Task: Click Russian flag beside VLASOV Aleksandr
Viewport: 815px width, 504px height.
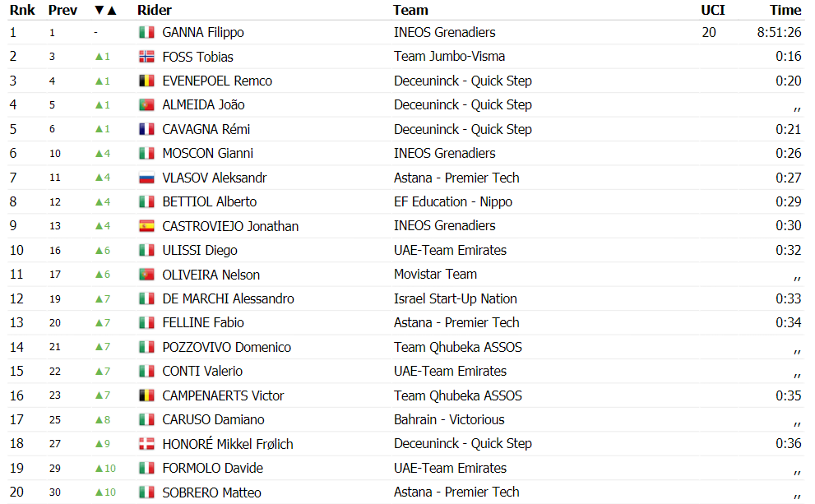Action: pyautogui.click(x=146, y=178)
